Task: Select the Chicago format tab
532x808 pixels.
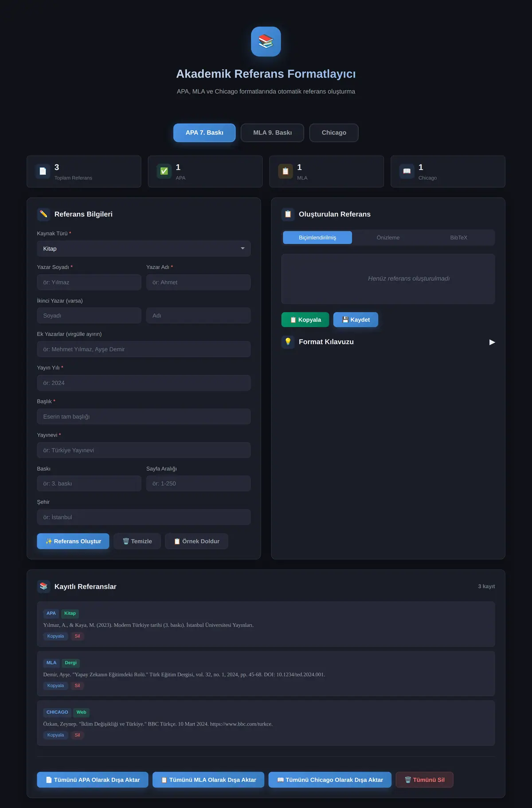Action: pos(334,133)
